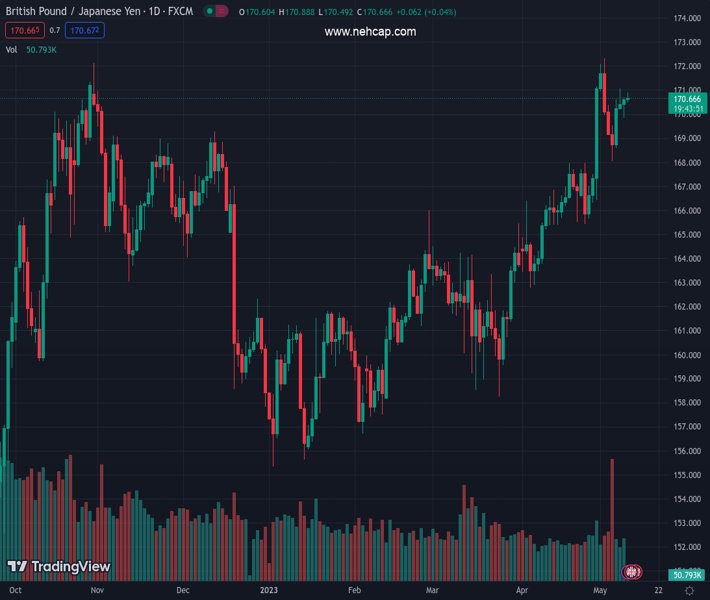
Task: Open the Vol indicator legend
Action: 11,49
